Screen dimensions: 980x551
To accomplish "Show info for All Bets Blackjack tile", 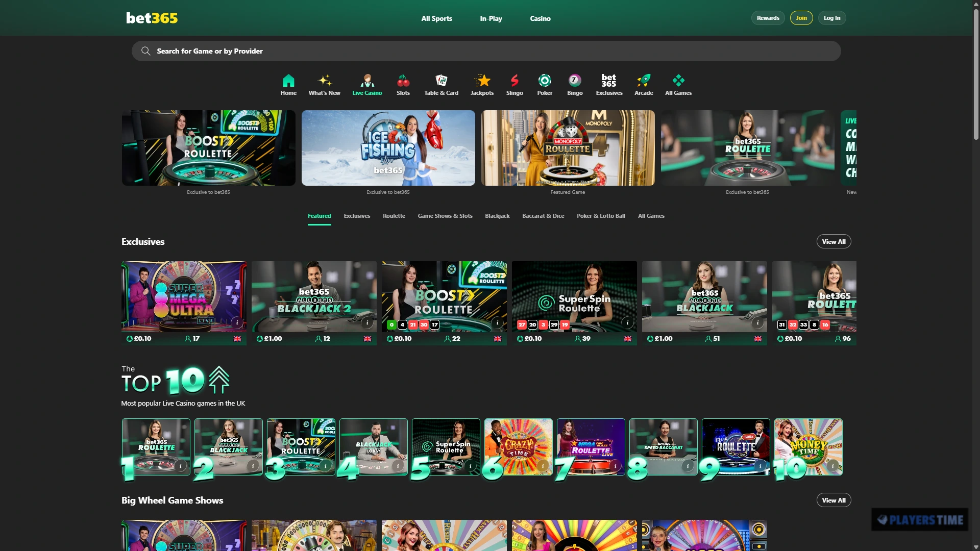I will click(757, 322).
